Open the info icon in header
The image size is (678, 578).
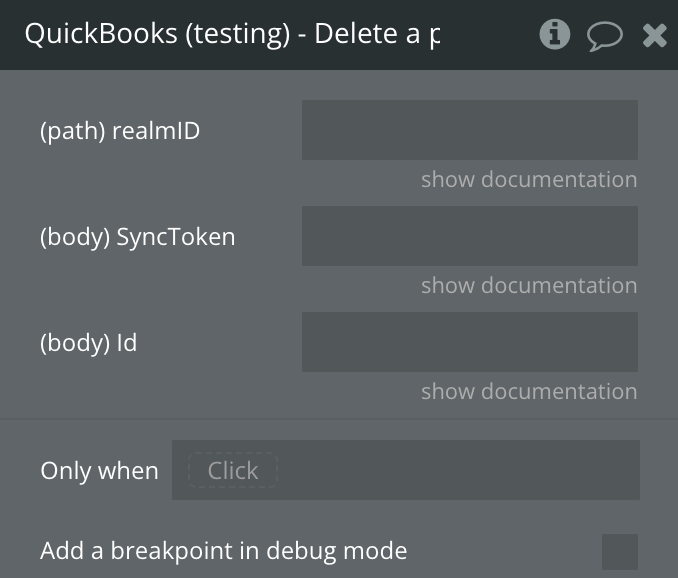(x=554, y=35)
